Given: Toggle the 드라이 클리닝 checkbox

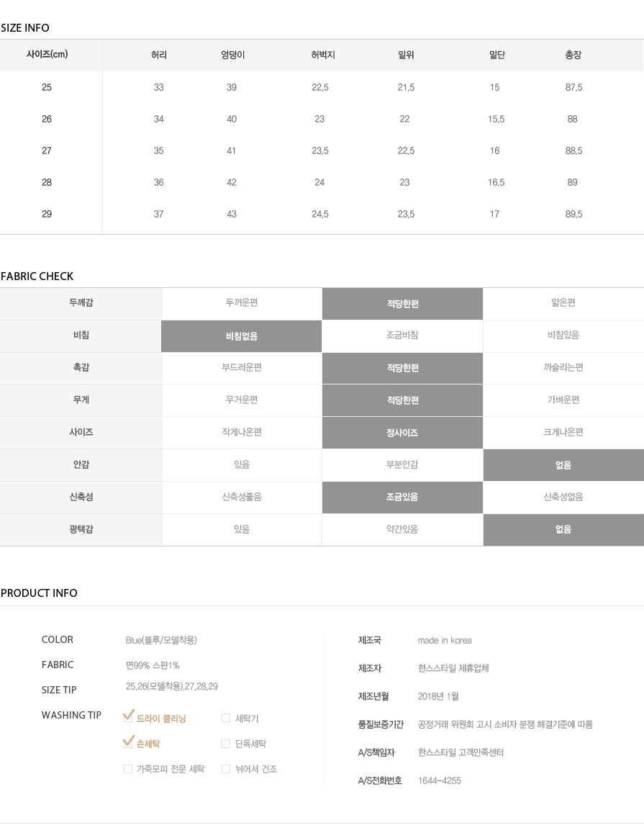Looking at the screenshot, I should 128,718.
